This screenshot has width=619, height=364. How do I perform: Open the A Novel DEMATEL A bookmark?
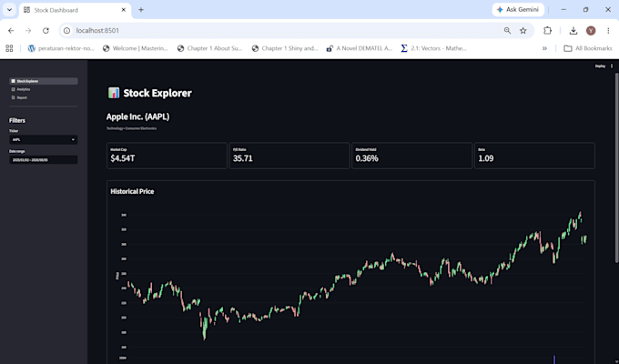pos(360,48)
